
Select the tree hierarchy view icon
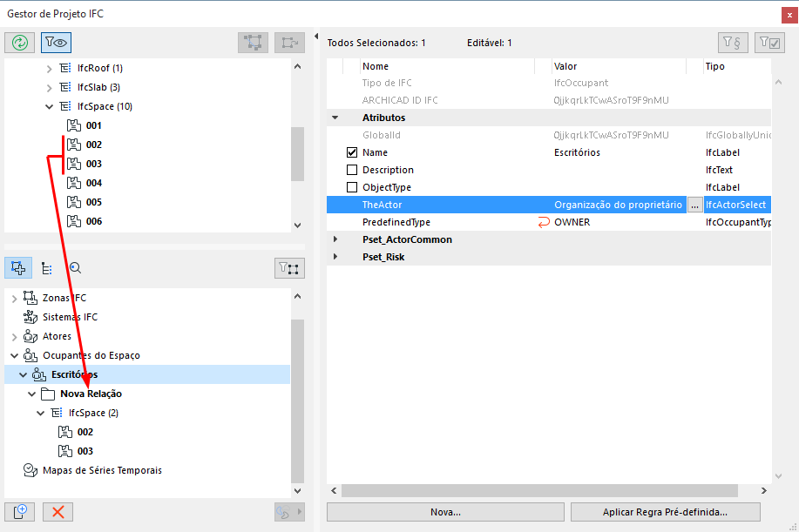pos(47,268)
